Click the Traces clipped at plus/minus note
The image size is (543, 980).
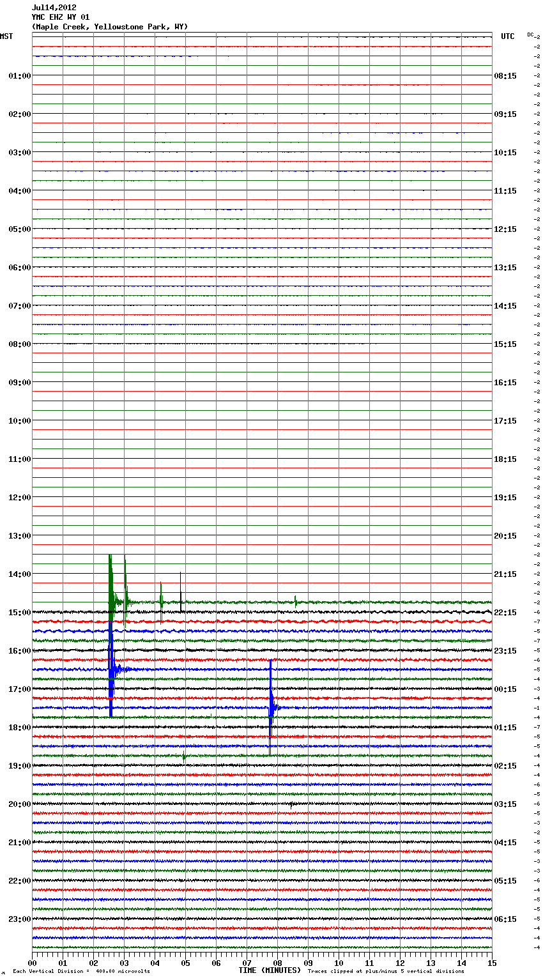pyautogui.click(x=386, y=972)
